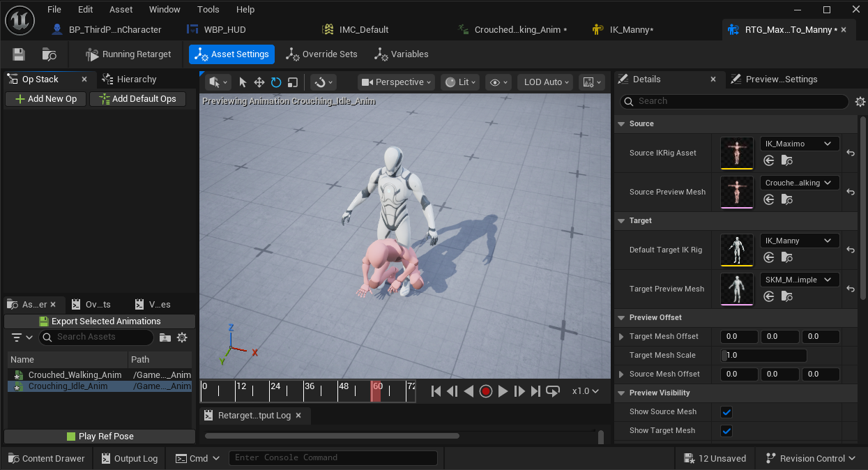The image size is (868, 470).
Task: Open Asset Settings in the toolbar
Action: tap(231, 54)
